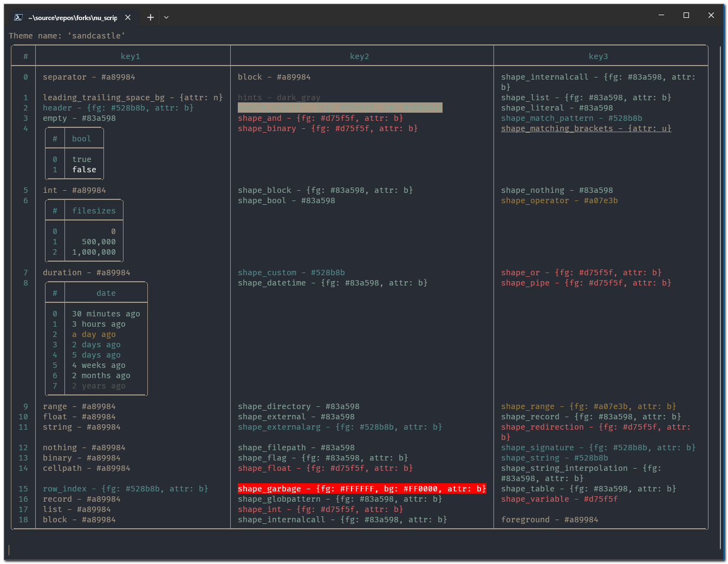
Task: Minimize the terminal window
Action: click(x=661, y=15)
